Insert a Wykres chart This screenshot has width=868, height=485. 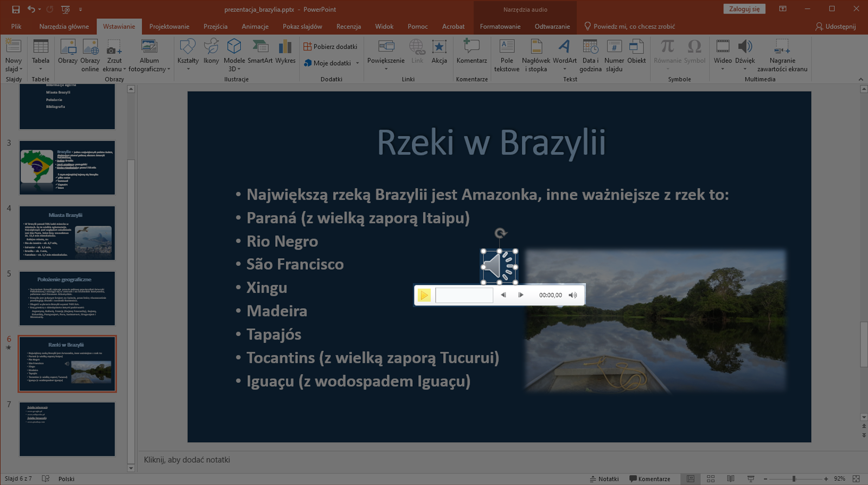click(x=285, y=52)
